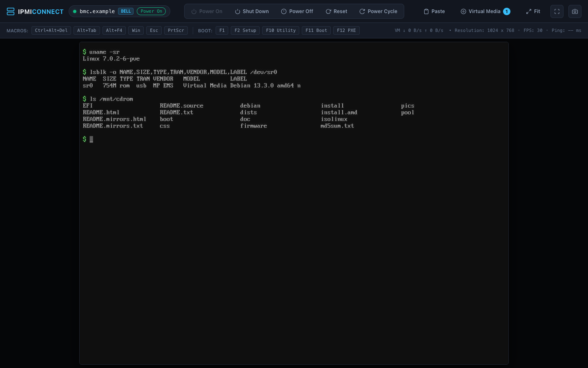
Task: Power Cycle the server
Action: pos(378,11)
